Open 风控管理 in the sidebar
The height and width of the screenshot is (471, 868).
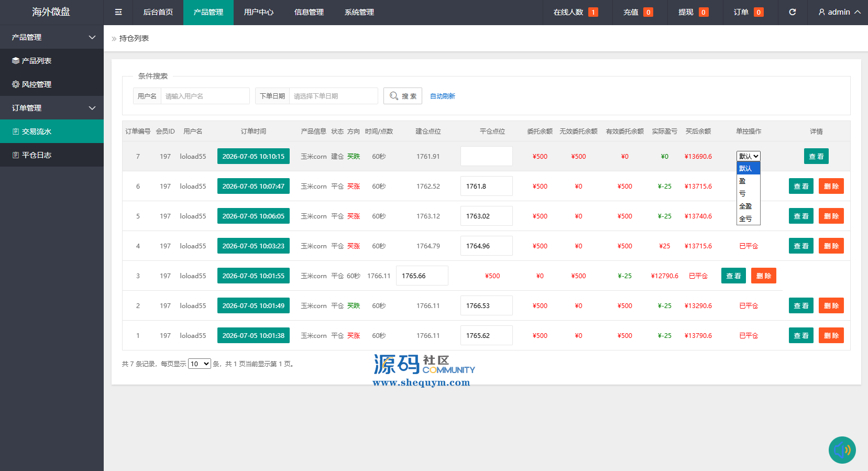click(x=52, y=84)
